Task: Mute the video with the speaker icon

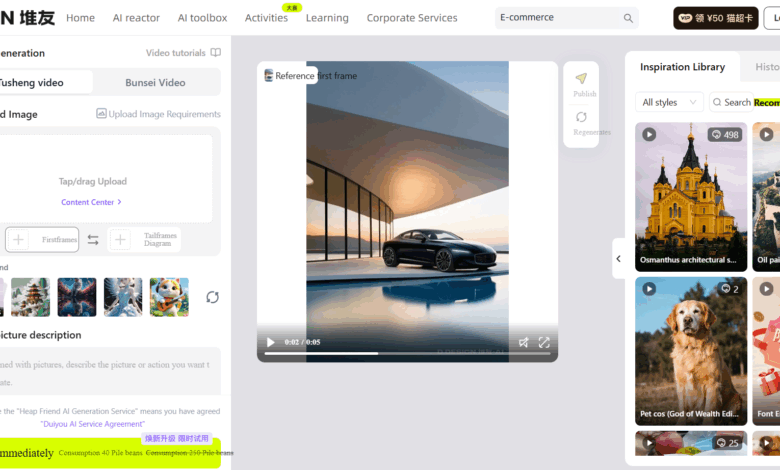Action: 523,342
